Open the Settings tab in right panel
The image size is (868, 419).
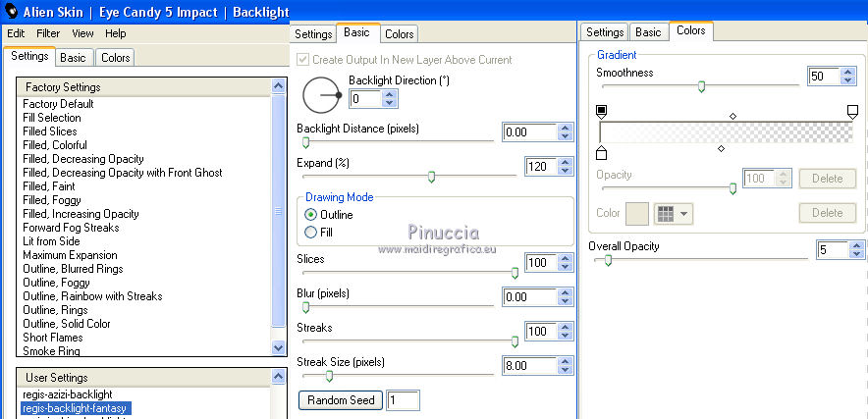[605, 32]
